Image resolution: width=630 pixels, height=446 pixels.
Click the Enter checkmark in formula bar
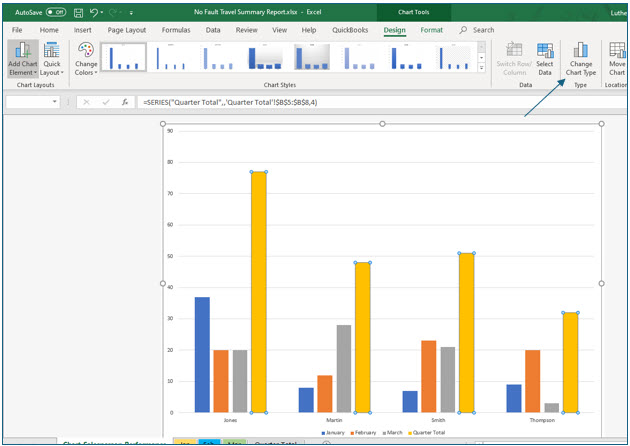pos(106,102)
